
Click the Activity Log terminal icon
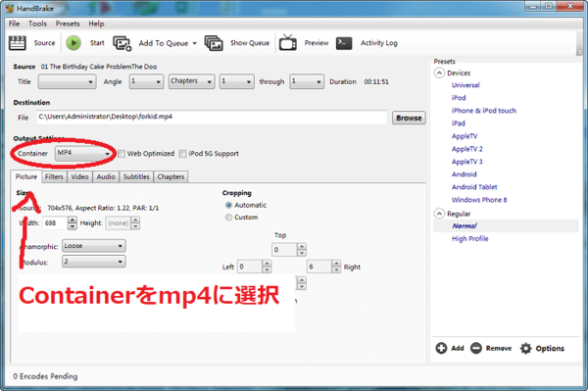click(344, 43)
